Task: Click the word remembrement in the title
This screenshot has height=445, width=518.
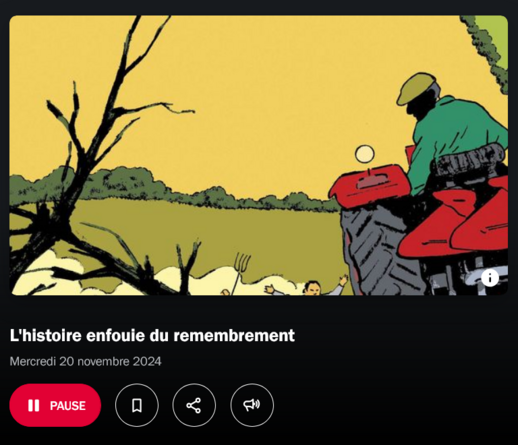Action: pyautogui.click(x=234, y=335)
